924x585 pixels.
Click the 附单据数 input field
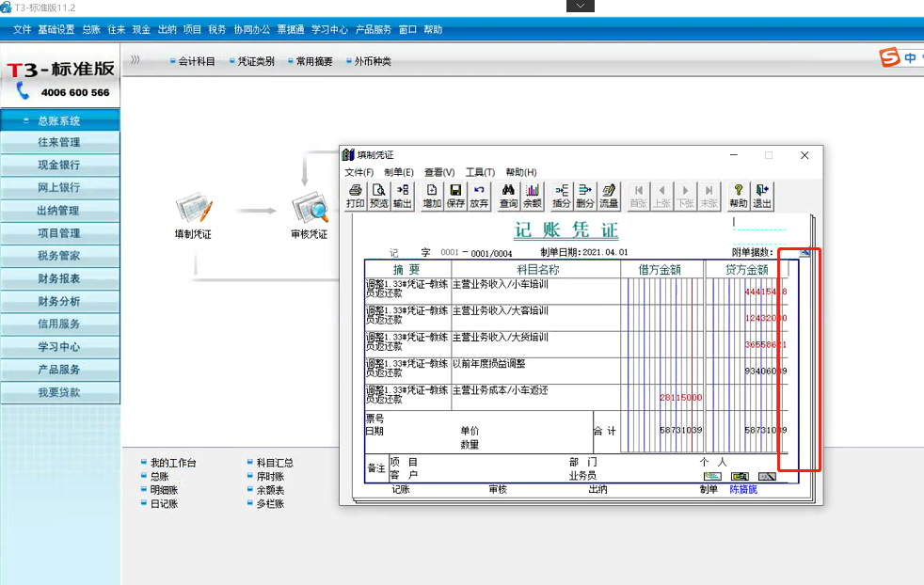coord(787,252)
